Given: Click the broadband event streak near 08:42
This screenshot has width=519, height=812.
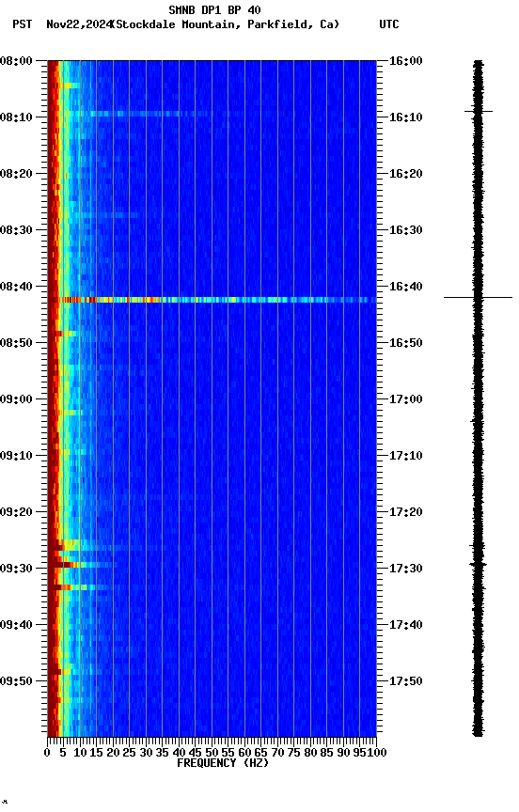Looking at the screenshot, I should coord(212,300).
